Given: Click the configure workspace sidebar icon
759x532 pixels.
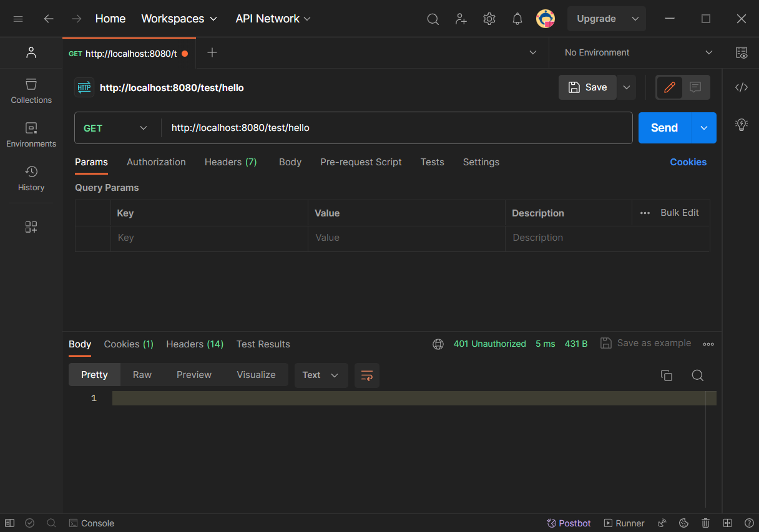Looking at the screenshot, I should [31, 227].
